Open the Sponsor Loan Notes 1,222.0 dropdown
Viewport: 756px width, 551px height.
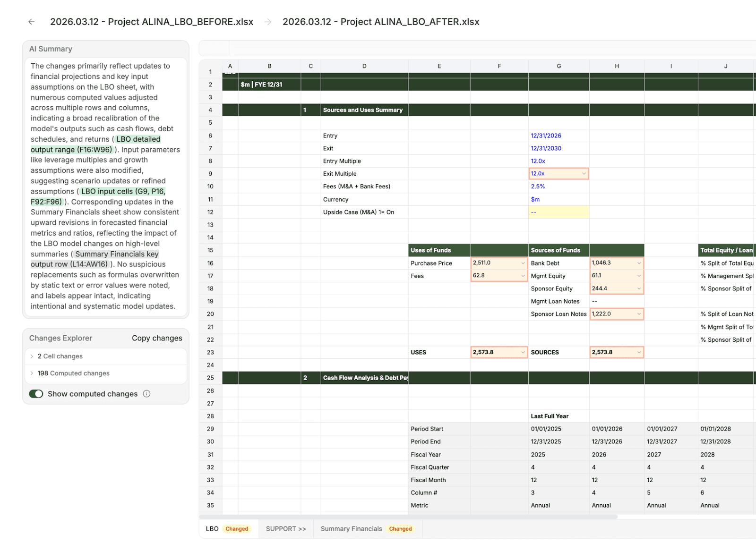tap(639, 314)
